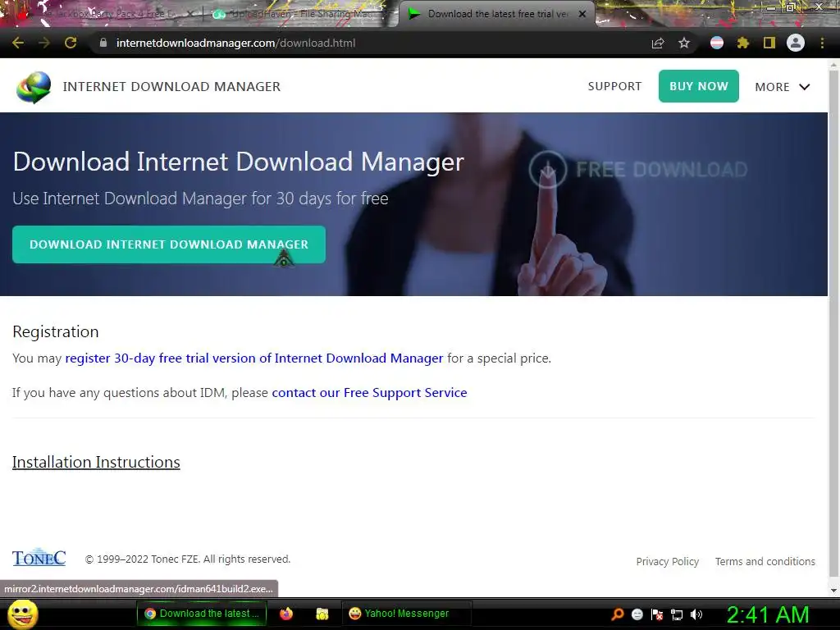
Task: Open the Installation Instructions link
Action: click(x=96, y=462)
